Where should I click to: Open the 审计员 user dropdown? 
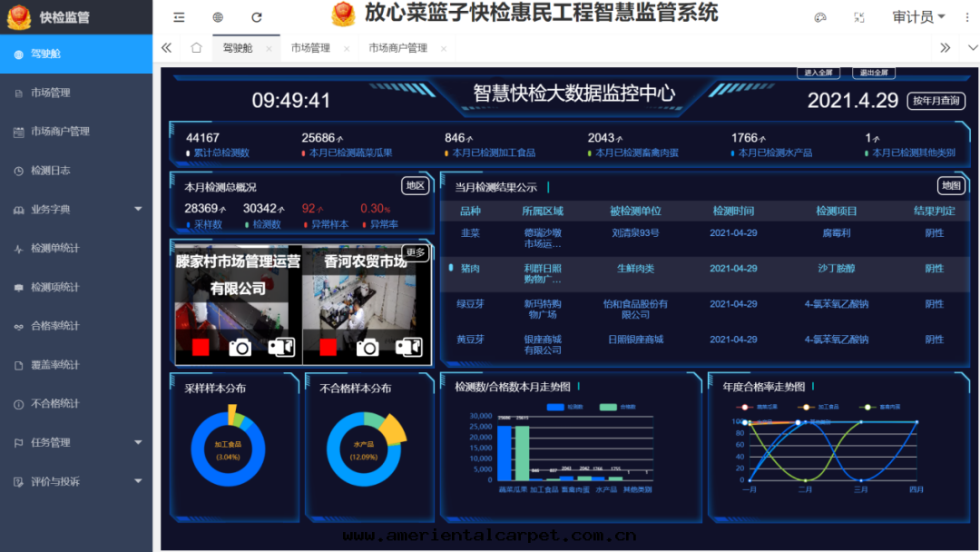[918, 16]
